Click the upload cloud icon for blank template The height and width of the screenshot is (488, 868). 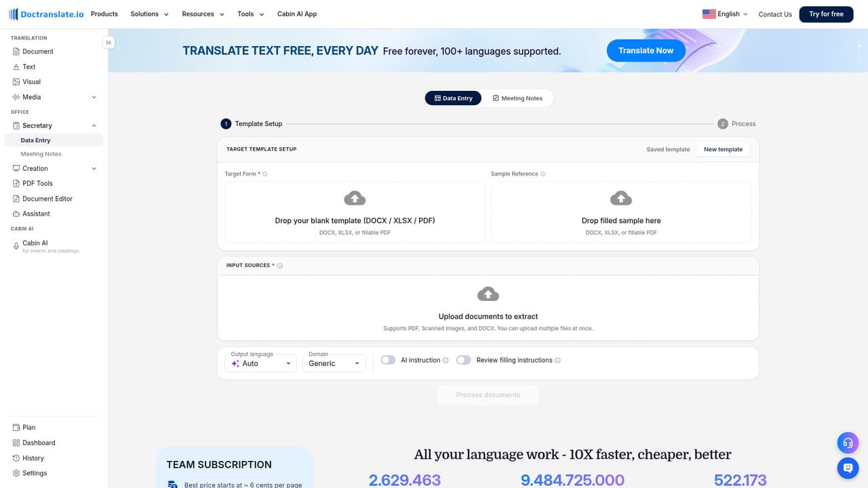tap(355, 198)
